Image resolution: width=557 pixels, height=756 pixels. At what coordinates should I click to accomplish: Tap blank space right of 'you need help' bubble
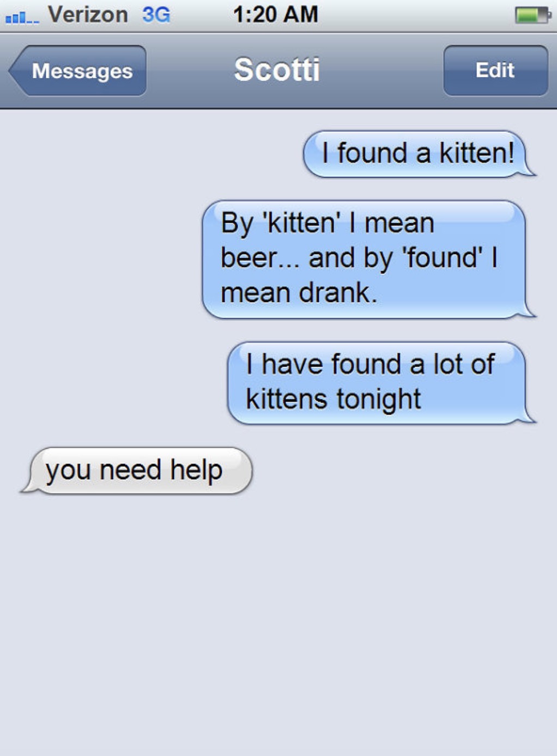click(x=403, y=471)
